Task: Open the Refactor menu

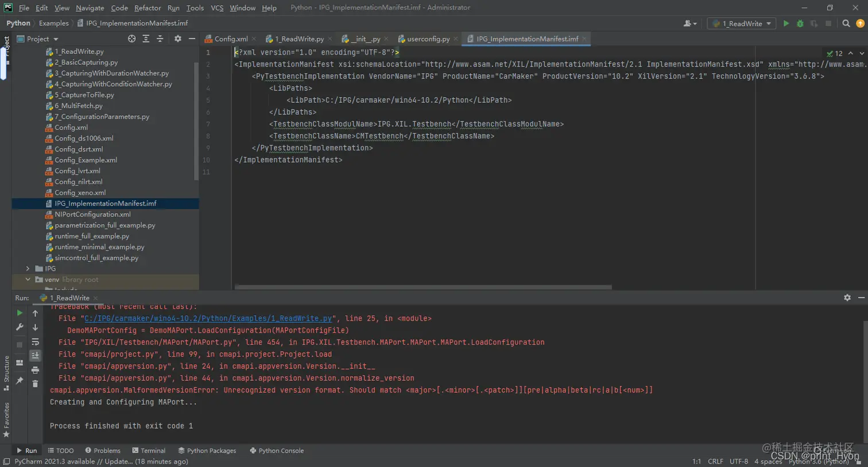Action: click(x=148, y=8)
